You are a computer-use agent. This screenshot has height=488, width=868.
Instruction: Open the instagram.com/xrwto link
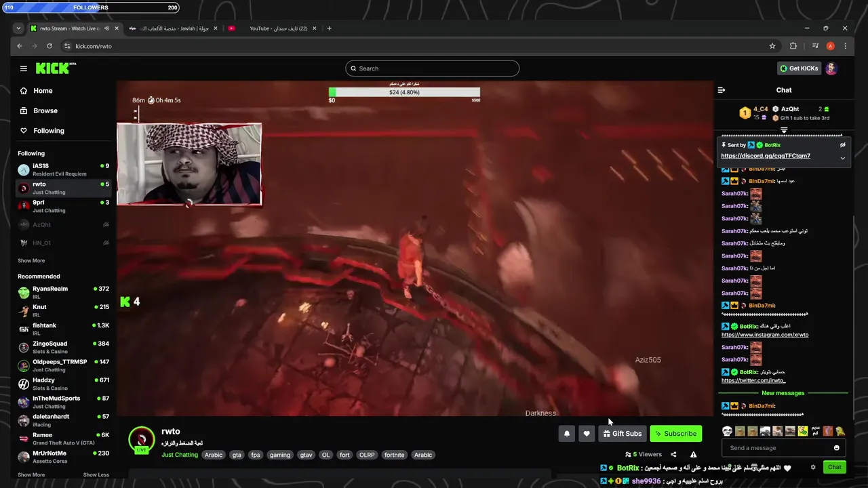coord(765,335)
